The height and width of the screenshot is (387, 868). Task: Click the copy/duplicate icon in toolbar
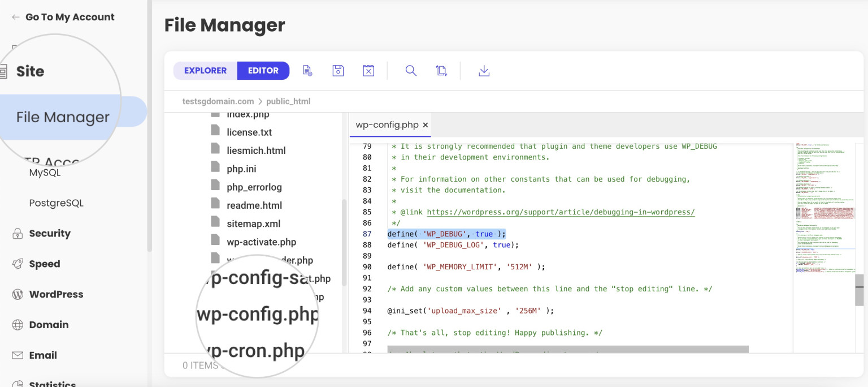coord(441,71)
